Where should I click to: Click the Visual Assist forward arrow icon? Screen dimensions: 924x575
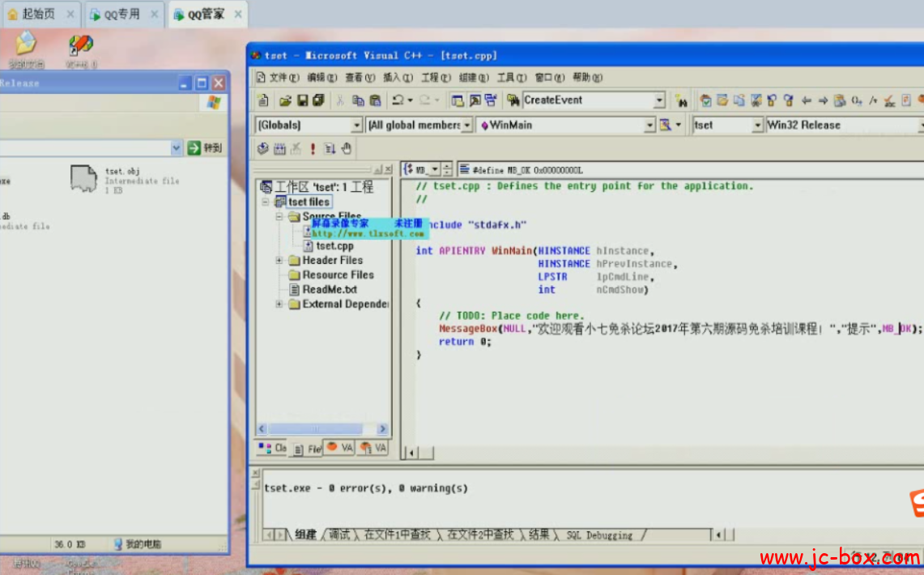pos(823,100)
